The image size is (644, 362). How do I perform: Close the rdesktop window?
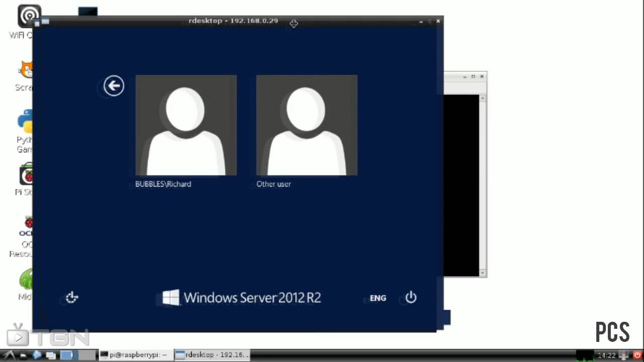pyautogui.click(x=438, y=21)
